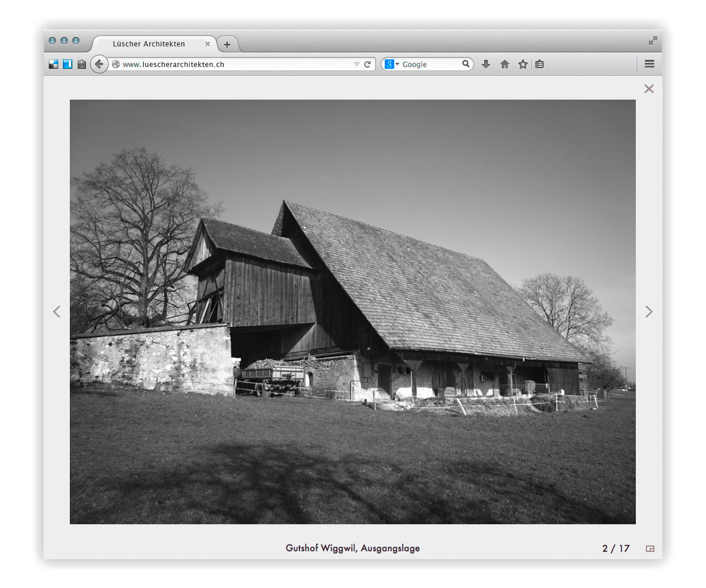706x588 pixels.
Task: Click the caption Gutshof Wiggwil, Ausgangslage
Action: pos(352,548)
